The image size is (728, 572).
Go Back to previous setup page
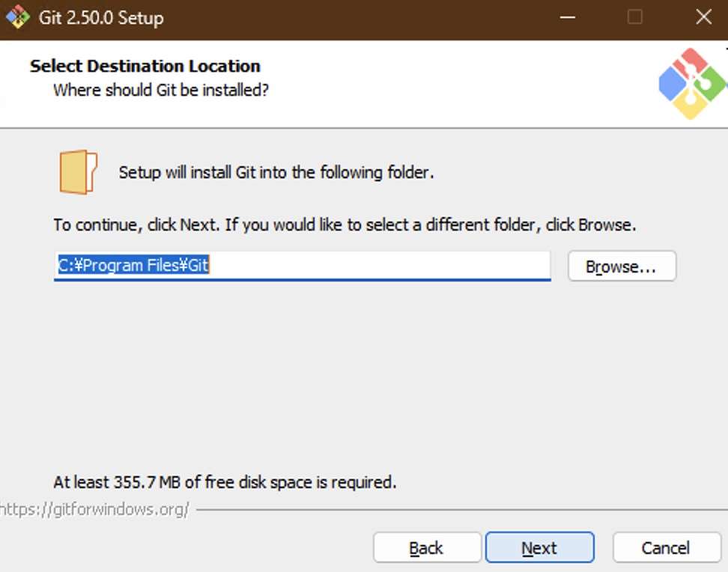(427, 547)
